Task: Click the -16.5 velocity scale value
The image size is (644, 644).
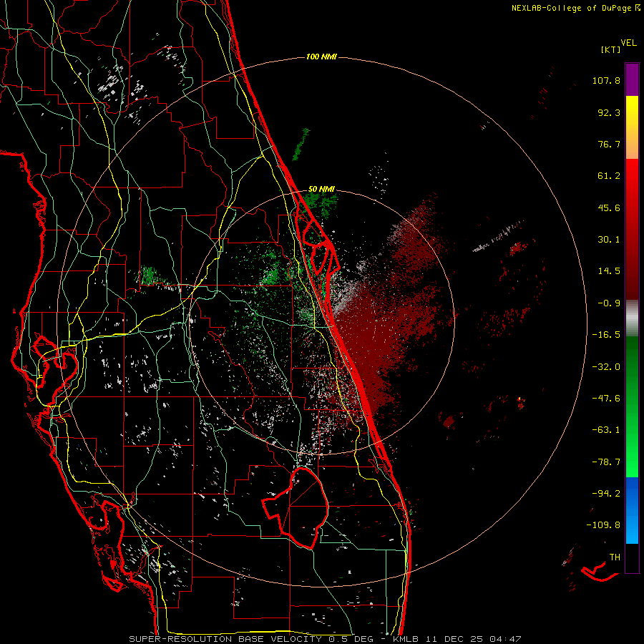Action: [x=606, y=335]
